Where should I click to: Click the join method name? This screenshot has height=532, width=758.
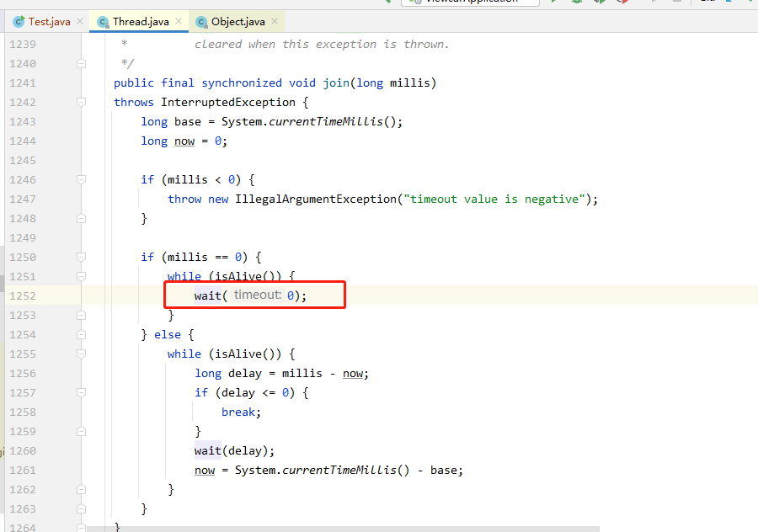click(336, 83)
